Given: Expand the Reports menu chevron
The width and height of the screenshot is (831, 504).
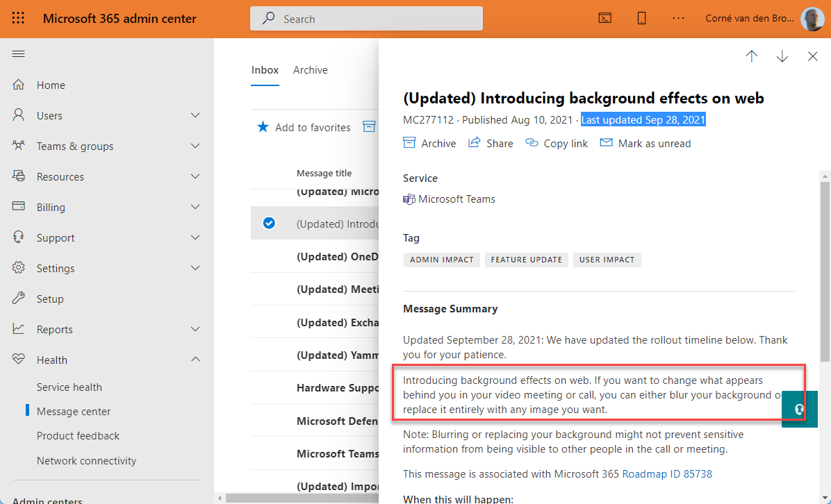Looking at the screenshot, I should (195, 329).
